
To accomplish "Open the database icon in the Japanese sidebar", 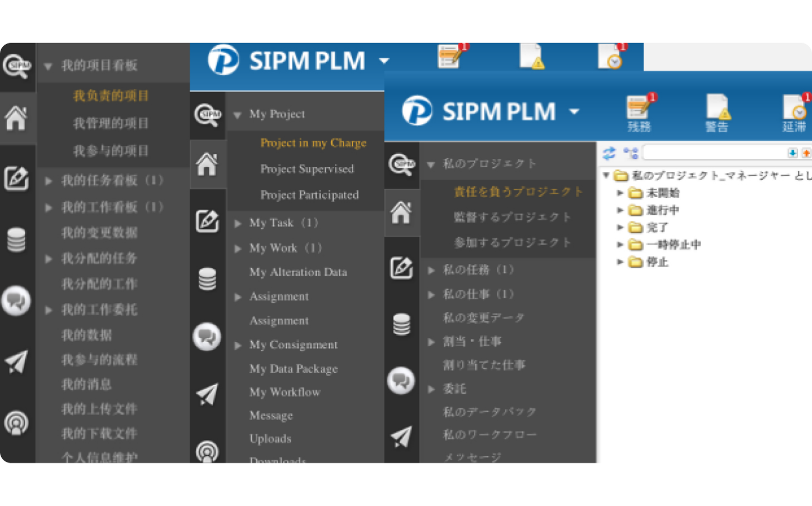I will (x=401, y=324).
